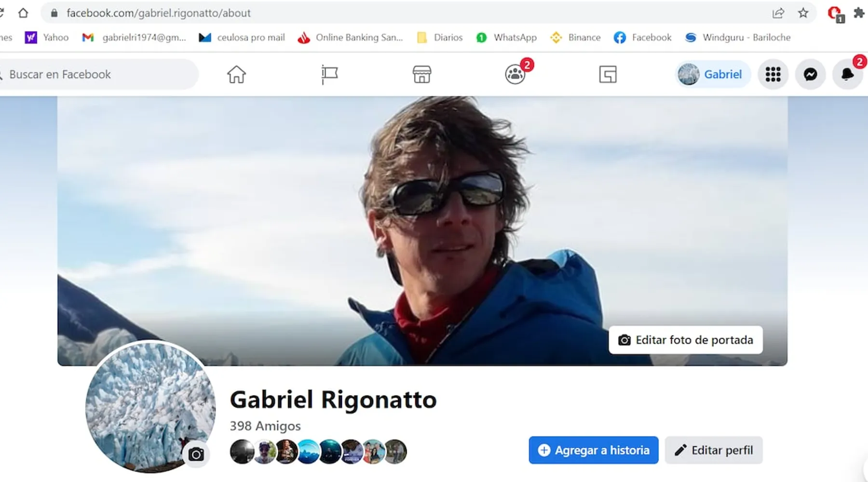Viewport: 868px width, 482px height.
Task: Open the Windguru - Bariloche bookmark
Action: (x=738, y=38)
